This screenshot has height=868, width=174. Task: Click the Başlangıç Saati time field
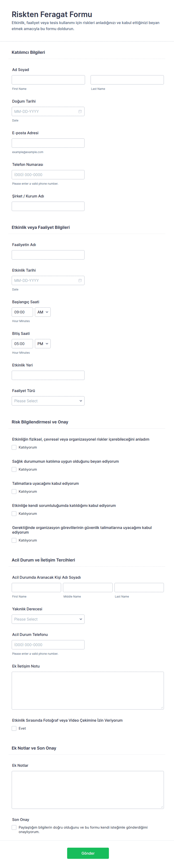point(22,312)
